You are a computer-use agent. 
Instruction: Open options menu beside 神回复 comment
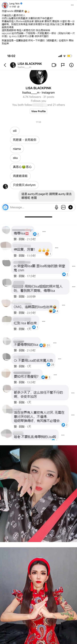click(57, 248)
